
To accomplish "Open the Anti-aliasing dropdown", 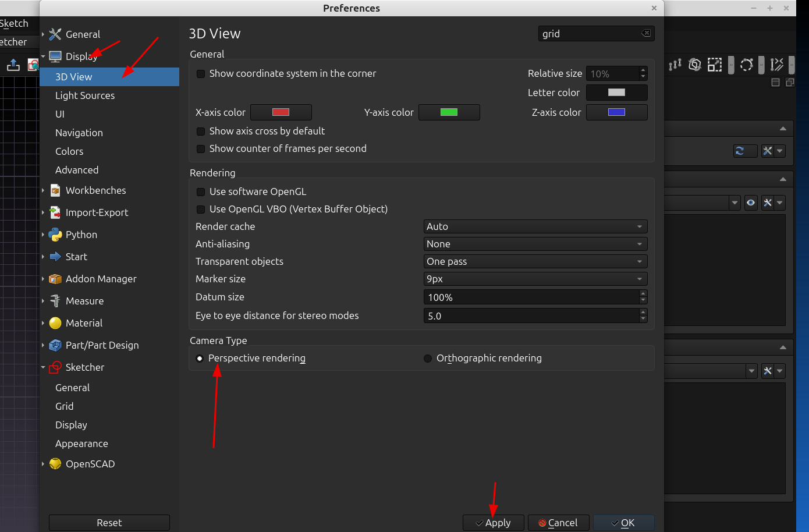I will (535, 244).
